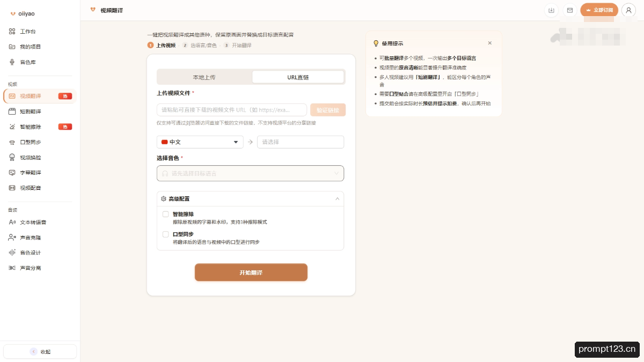Open the 音色库 microphone icon
The height and width of the screenshot is (362, 644).
(x=12, y=62)
